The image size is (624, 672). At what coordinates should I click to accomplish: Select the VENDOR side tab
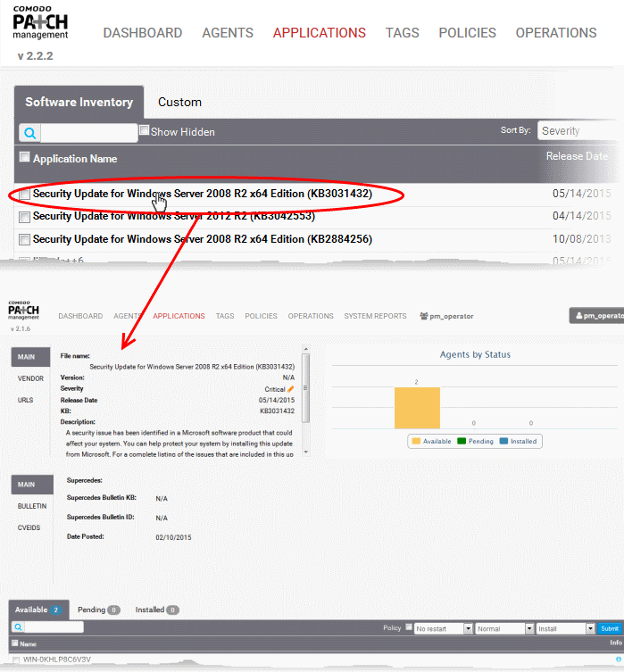click(x=30, y=378)
